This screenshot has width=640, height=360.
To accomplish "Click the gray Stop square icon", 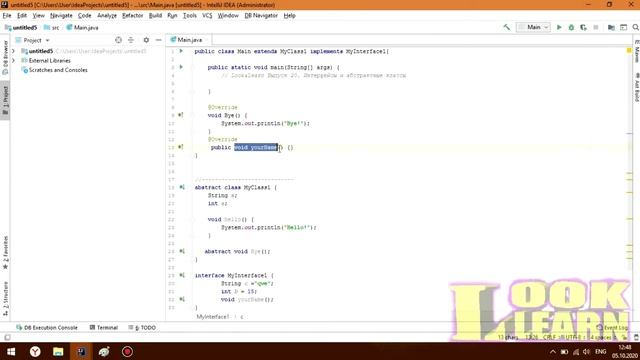I will [596, 27].
